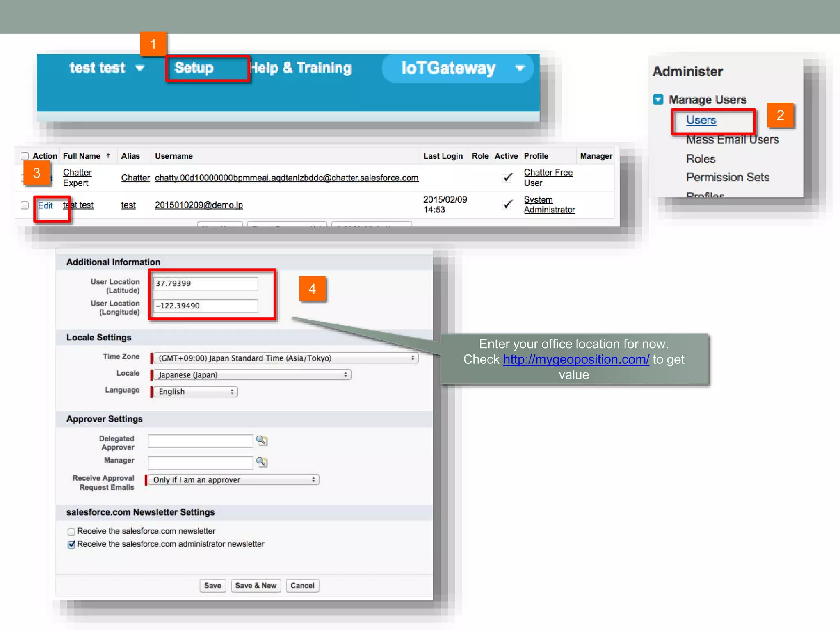Open the Language dropdown
This screenshot has width=840, height=630.
pyautogui.click(x=195, y=392)
